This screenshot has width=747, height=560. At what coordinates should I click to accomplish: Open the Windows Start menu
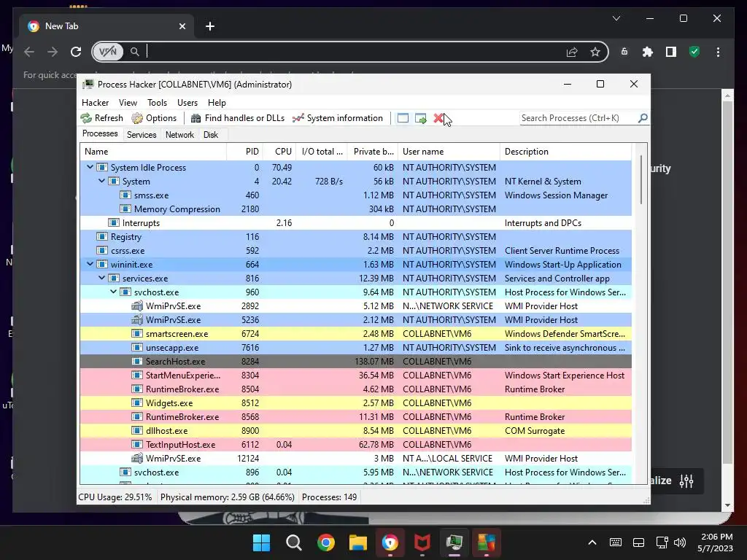pos(261,542)
